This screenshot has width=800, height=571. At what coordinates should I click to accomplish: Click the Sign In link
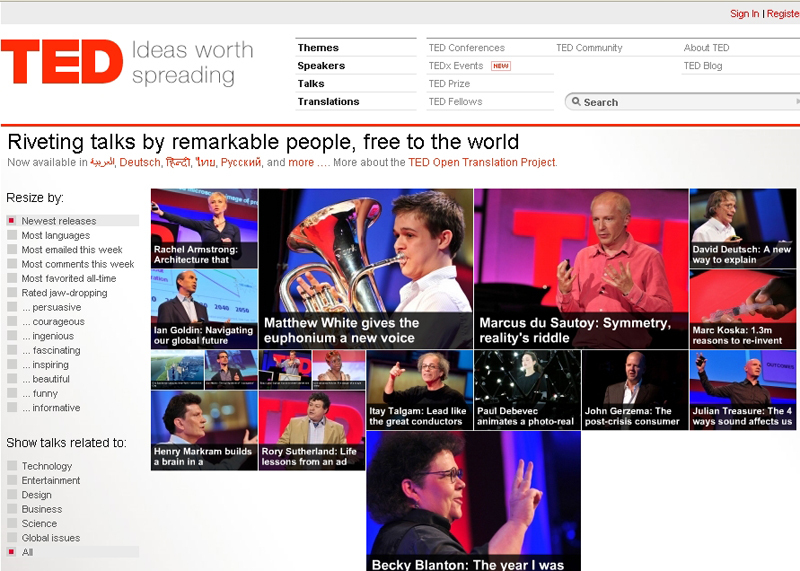tap(744, 13)
